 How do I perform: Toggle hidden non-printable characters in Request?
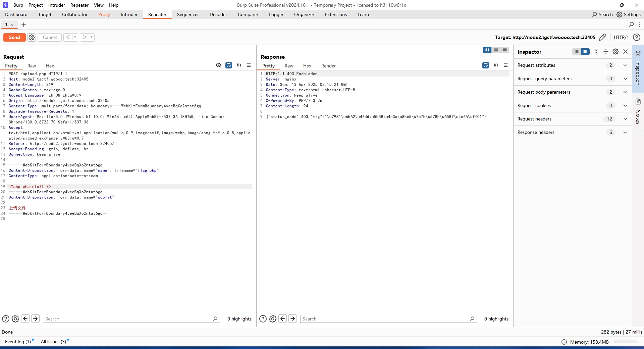pos(219,65)
